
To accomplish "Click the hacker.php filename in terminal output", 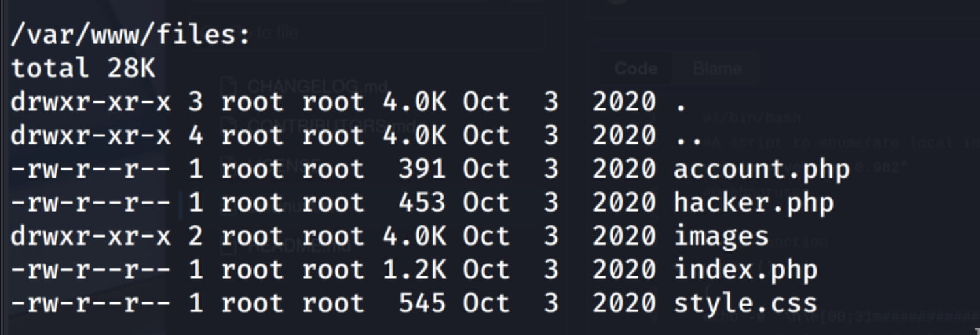I will click(x=753, y=203).
